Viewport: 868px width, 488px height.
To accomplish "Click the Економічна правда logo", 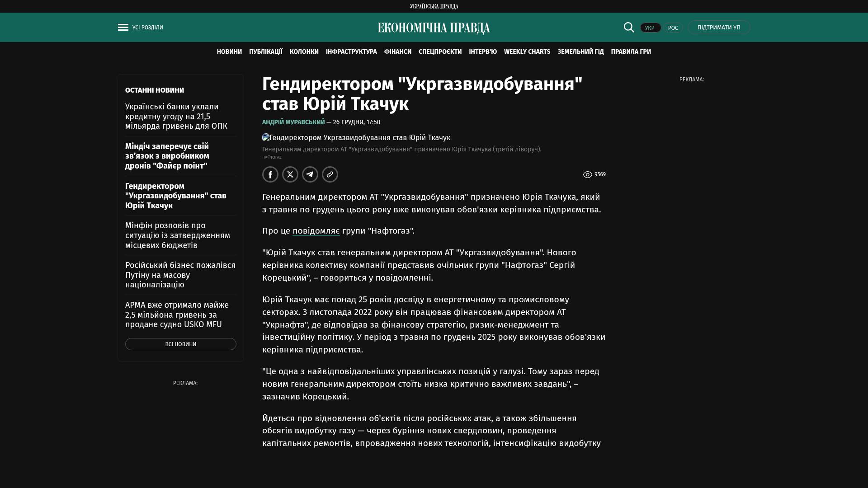I will 434,28.
